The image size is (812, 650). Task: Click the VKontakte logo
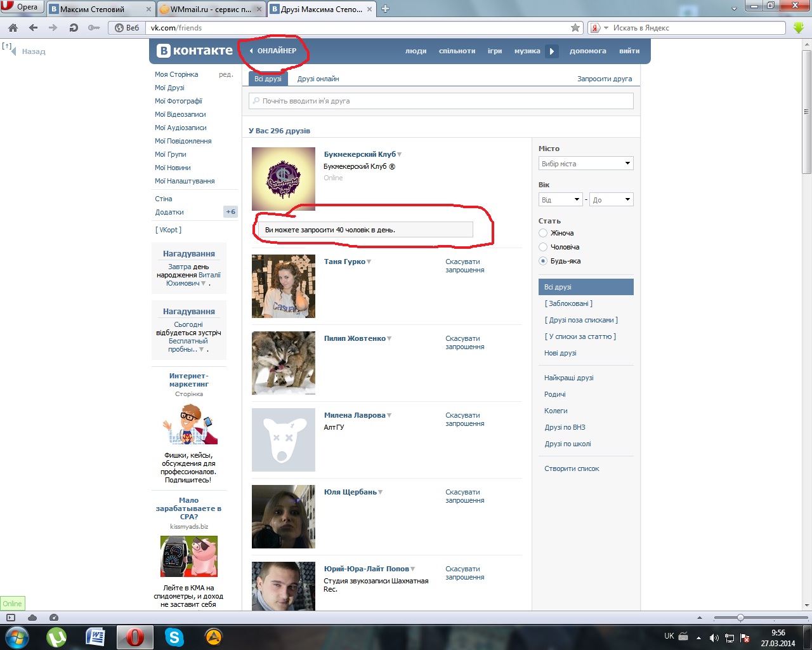[195, 51]
